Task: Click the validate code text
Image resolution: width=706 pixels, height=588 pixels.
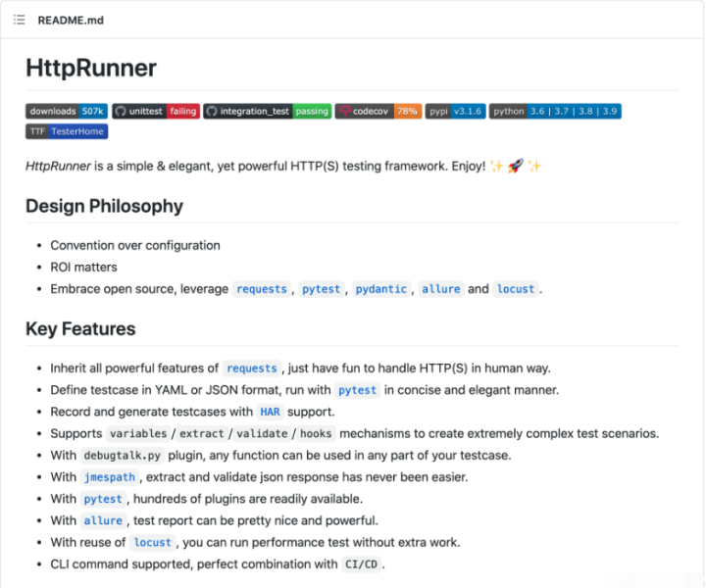Action: click(x=262, y=433)
